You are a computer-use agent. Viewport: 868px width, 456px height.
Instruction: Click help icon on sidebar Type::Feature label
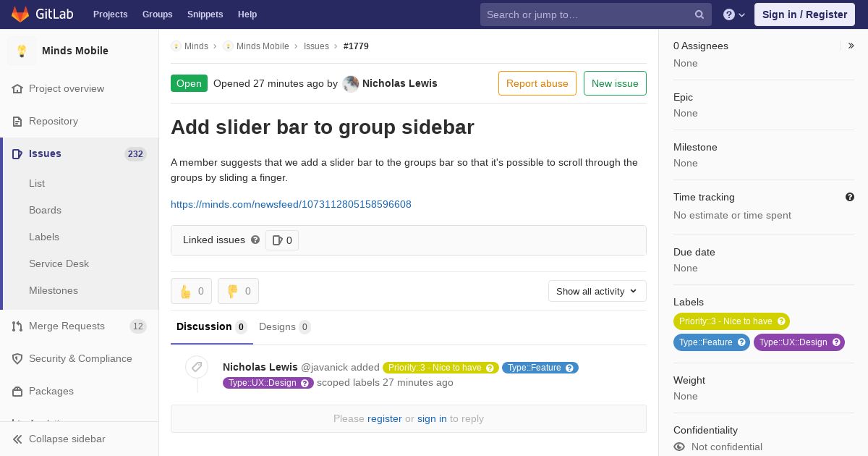[x=742, y=342]
